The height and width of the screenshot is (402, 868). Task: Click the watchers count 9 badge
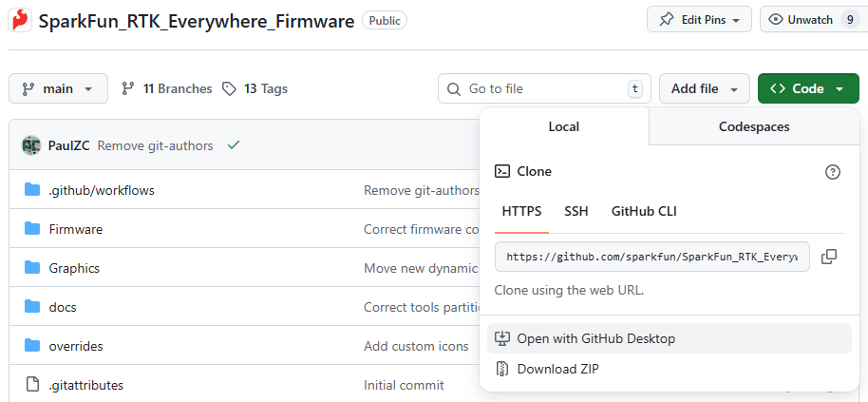pyautogui.click(x=850, y=20)
